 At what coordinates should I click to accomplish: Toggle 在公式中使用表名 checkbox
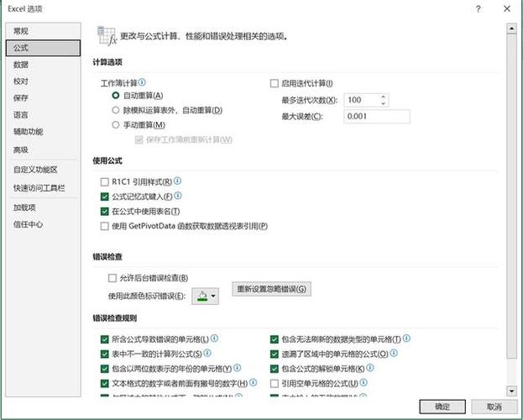[104, 212]
